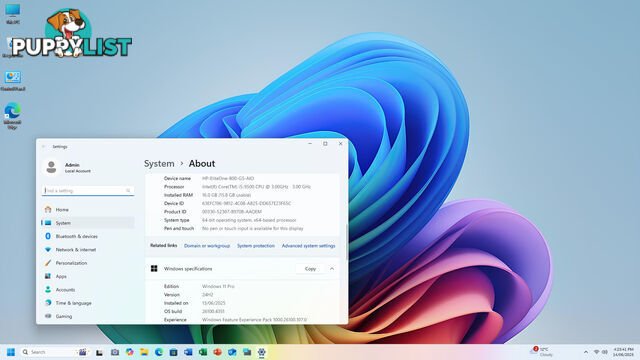
Task: Click the Settings gear on taskbar
Action: click(262, 352)
